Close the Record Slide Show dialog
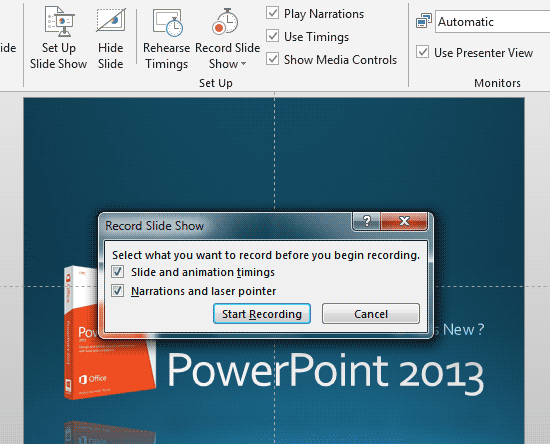 [404, 221]
